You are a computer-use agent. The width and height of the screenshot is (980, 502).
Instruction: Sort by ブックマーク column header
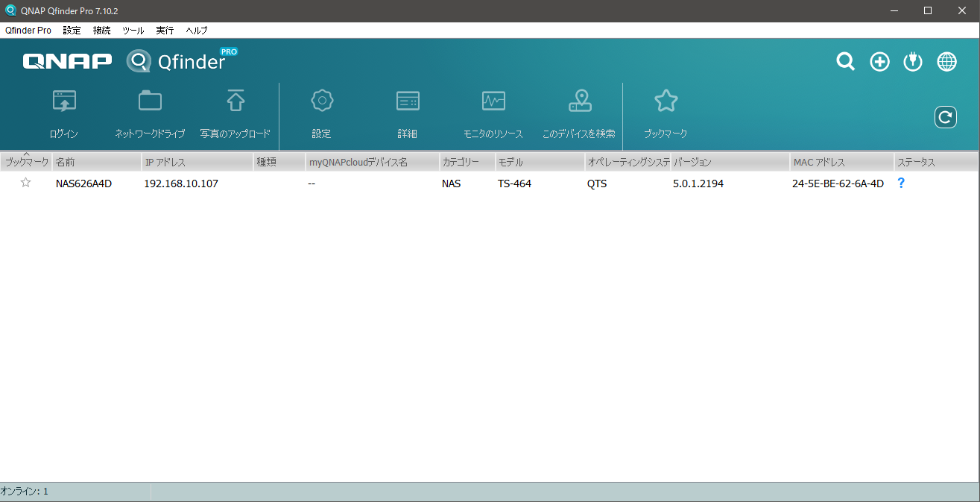tap(26, 162)
